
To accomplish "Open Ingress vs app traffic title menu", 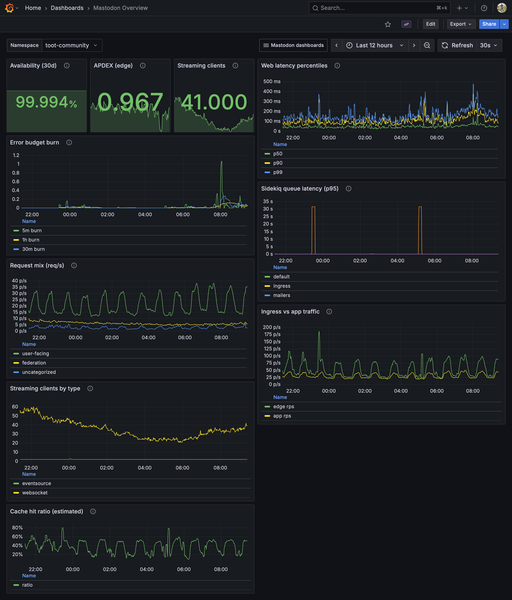I will click(290, 311).
